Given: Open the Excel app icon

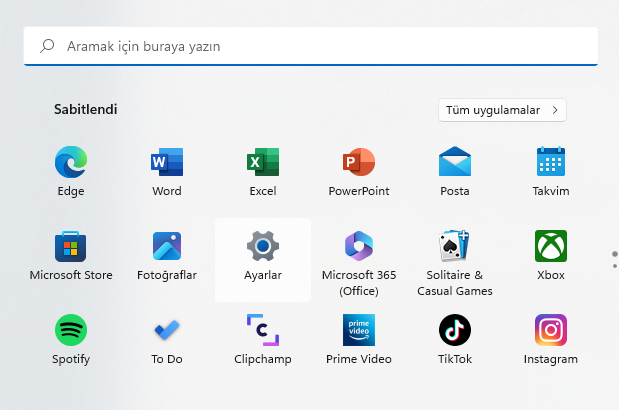Looking at the screenshot, I should pyautogui.click(x=263, y=171).
